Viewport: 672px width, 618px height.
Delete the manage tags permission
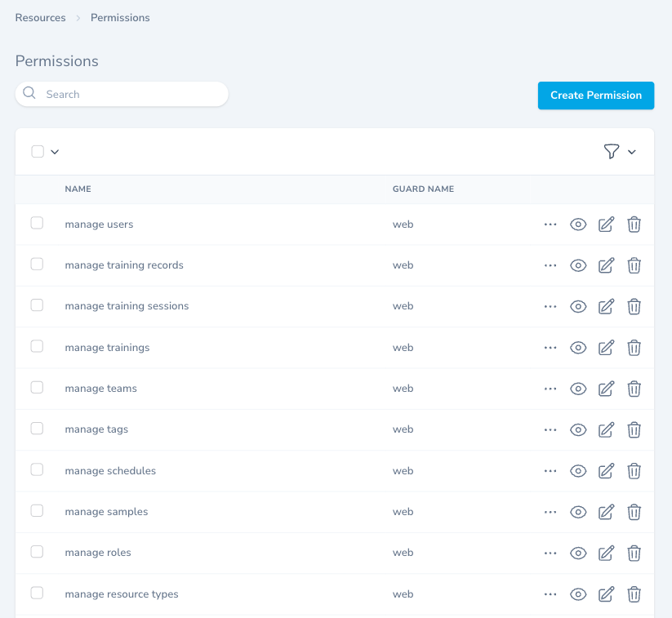point(634,429)
